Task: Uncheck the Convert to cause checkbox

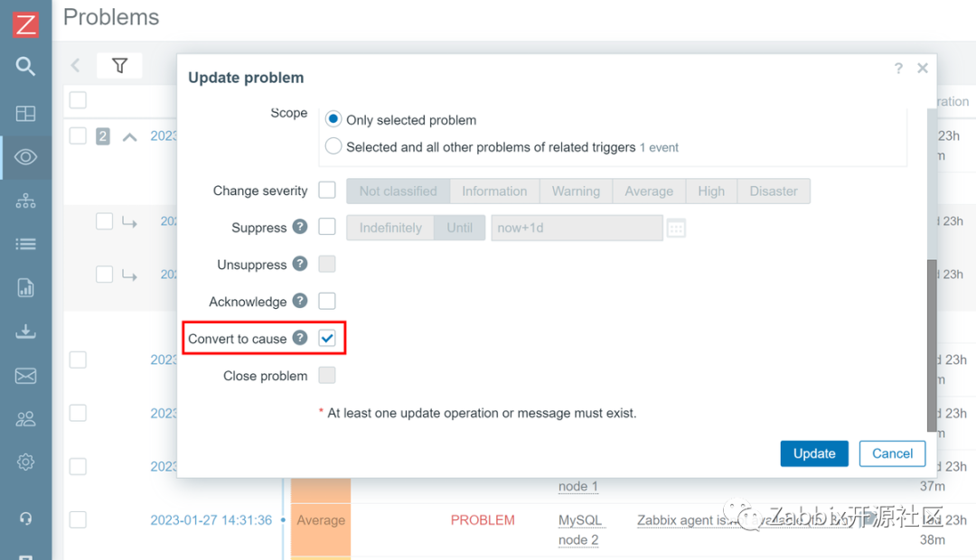Action: point(327,339)
